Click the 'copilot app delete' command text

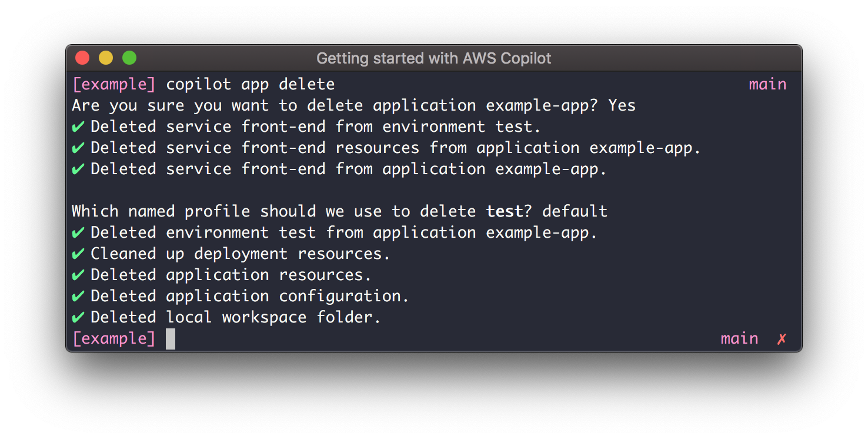point(251,85)
